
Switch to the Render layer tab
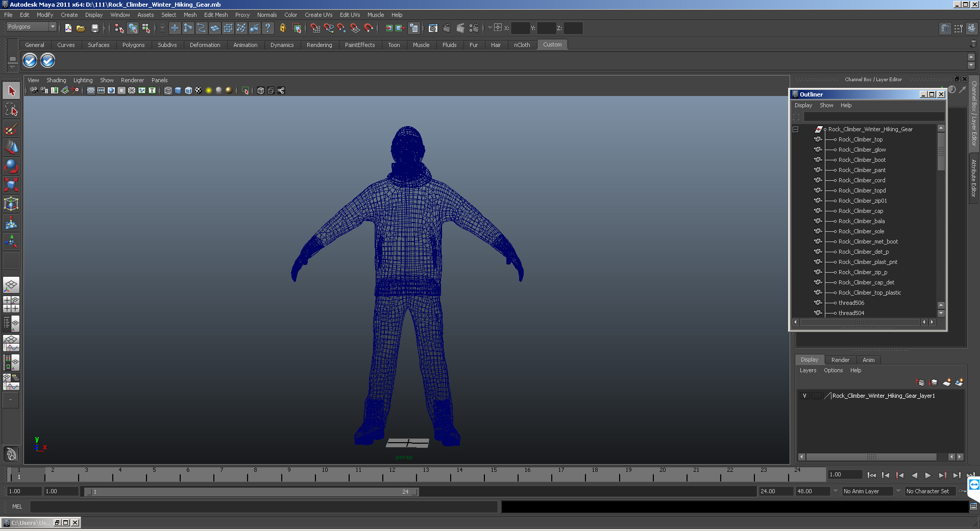(840, 360)
